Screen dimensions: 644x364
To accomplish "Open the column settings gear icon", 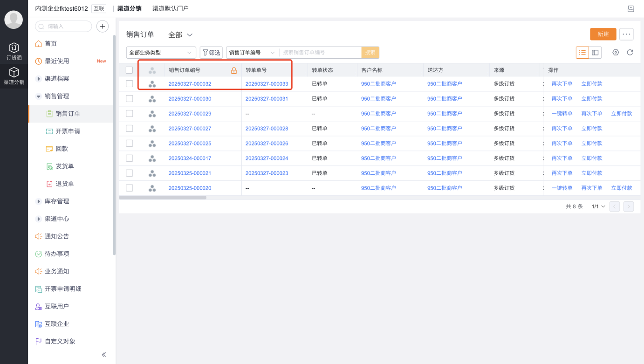I will 616,53.
